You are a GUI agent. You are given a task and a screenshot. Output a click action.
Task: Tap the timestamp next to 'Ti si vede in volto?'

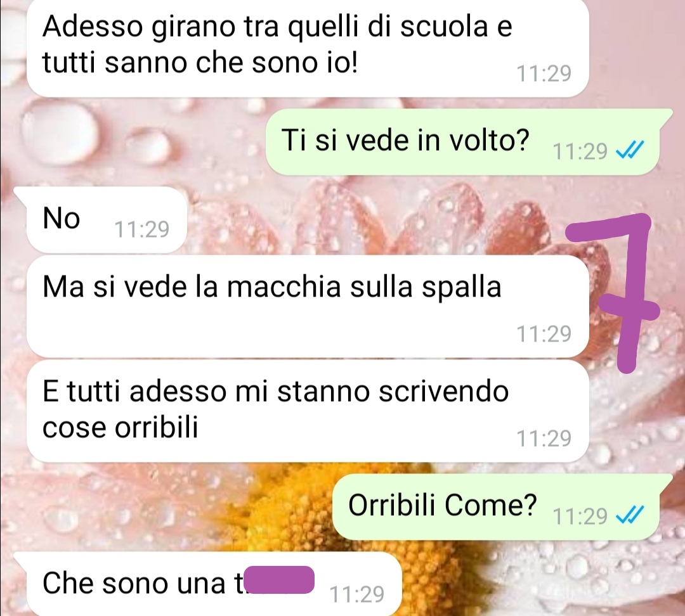[x=580, y=151]
